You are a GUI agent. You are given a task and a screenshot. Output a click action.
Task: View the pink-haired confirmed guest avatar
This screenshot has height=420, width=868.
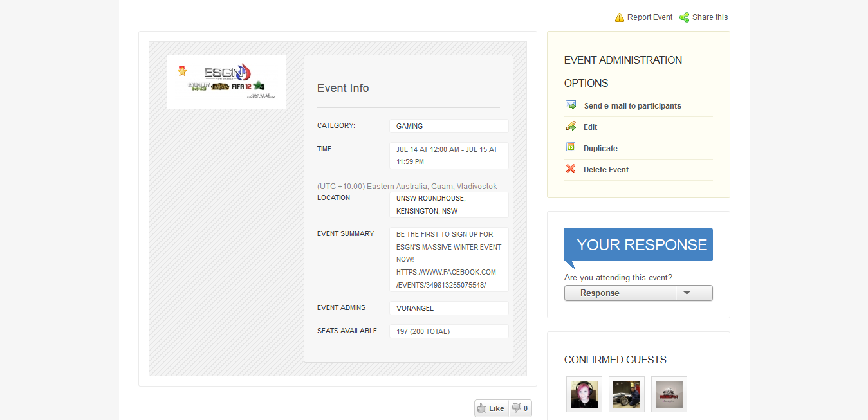tap(584, 394)
